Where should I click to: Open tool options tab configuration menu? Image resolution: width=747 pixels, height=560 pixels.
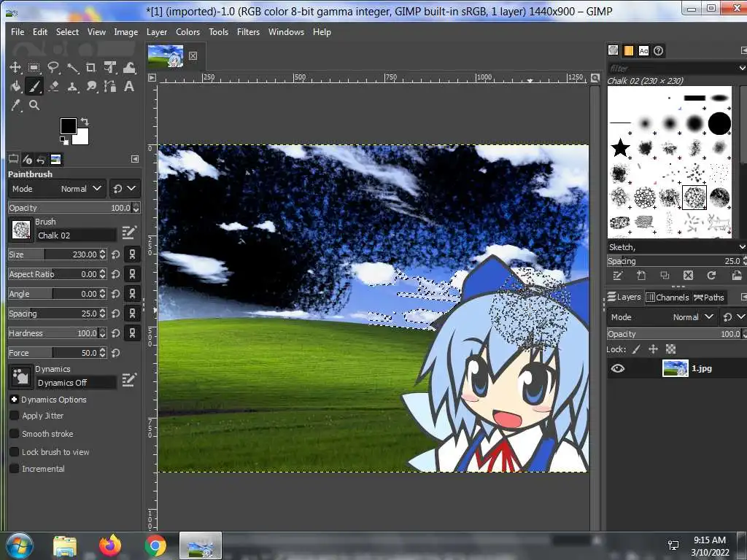coord(135,159)
